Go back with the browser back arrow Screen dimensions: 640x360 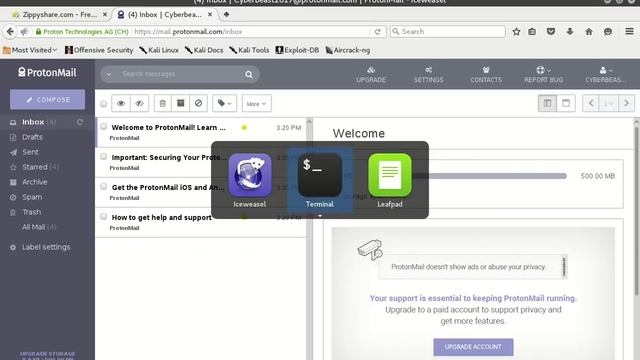coord(10,31)
